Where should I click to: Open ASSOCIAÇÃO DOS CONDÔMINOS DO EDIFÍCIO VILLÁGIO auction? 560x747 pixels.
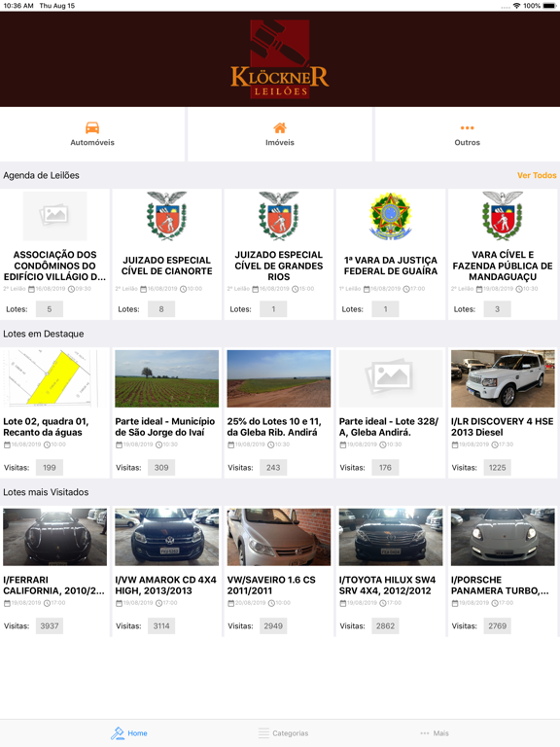[54, 266]
